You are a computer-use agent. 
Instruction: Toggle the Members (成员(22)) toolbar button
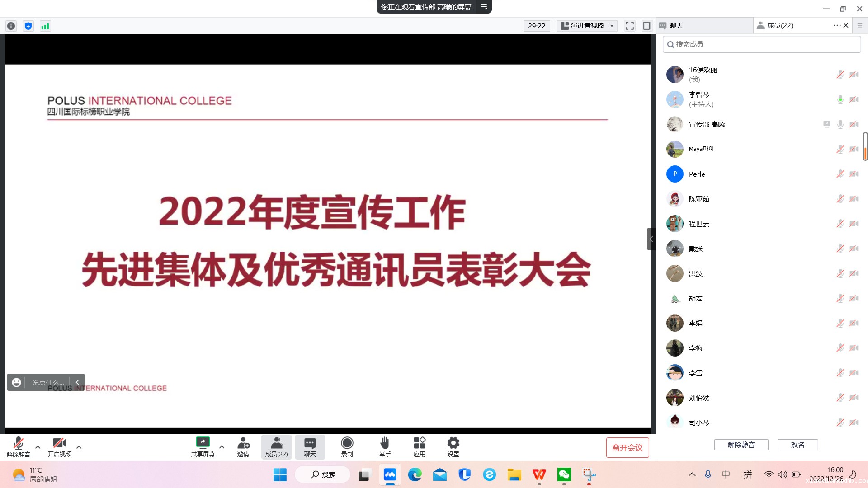click(x=276, y=447)
